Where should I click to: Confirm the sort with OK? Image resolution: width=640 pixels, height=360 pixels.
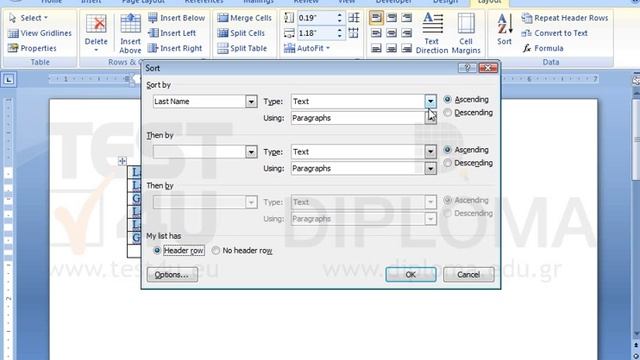pos(411,275)
